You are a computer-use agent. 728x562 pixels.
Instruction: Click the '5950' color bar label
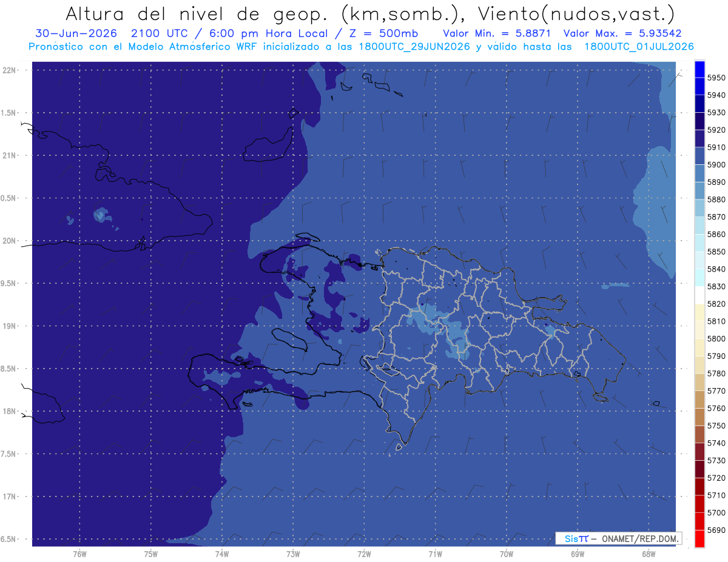coord(716,78)
